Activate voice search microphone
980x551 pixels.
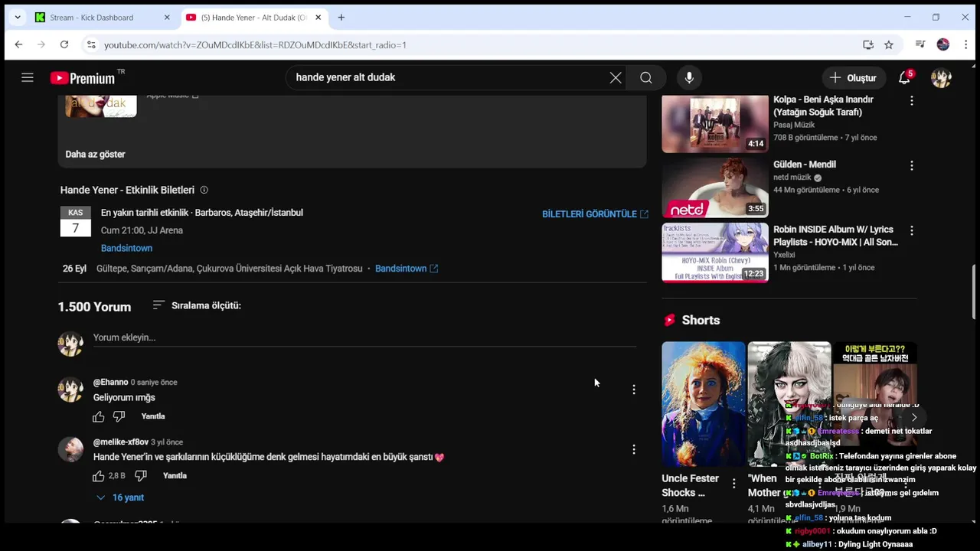coord(689,77)
